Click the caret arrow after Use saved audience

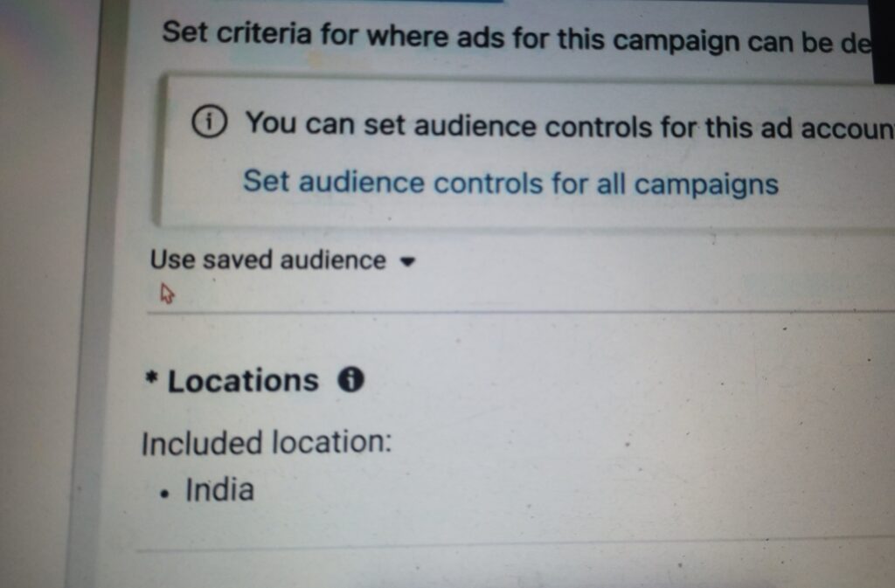point(405,261)
